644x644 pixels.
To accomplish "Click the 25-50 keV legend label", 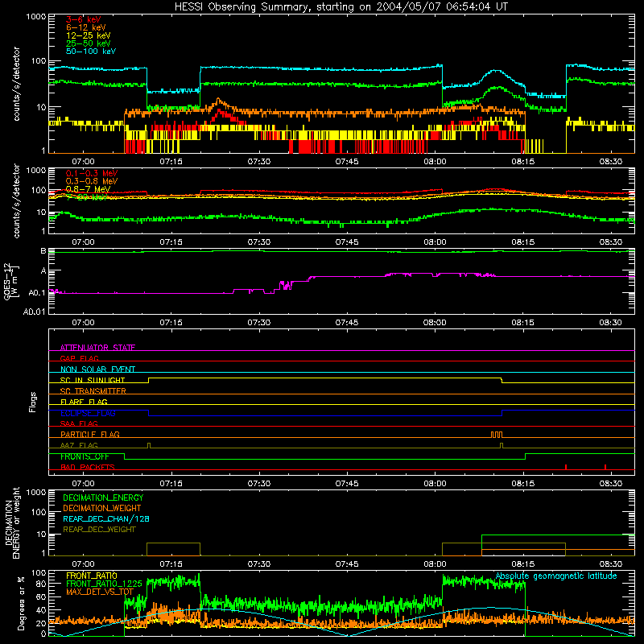I will [x=88, y=43].
